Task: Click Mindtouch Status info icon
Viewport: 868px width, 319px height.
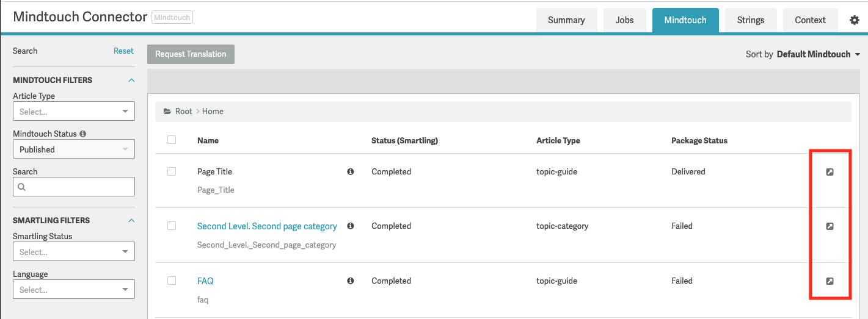Action: tap(83, 134)
